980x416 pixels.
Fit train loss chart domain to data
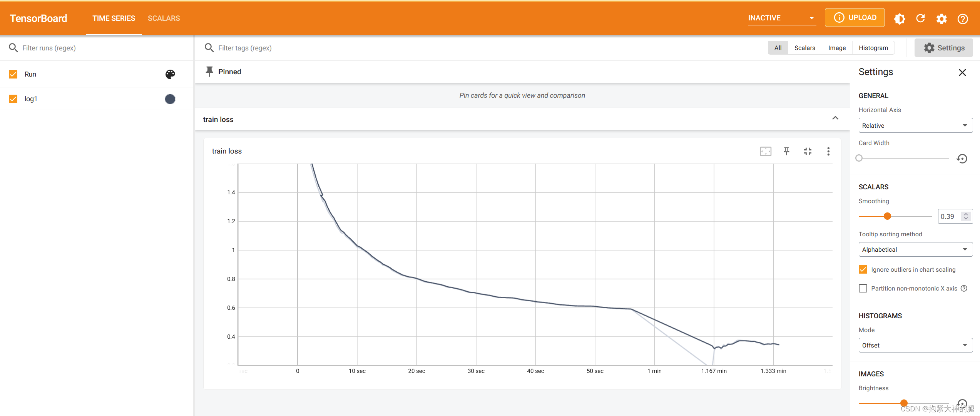point(766,151)
